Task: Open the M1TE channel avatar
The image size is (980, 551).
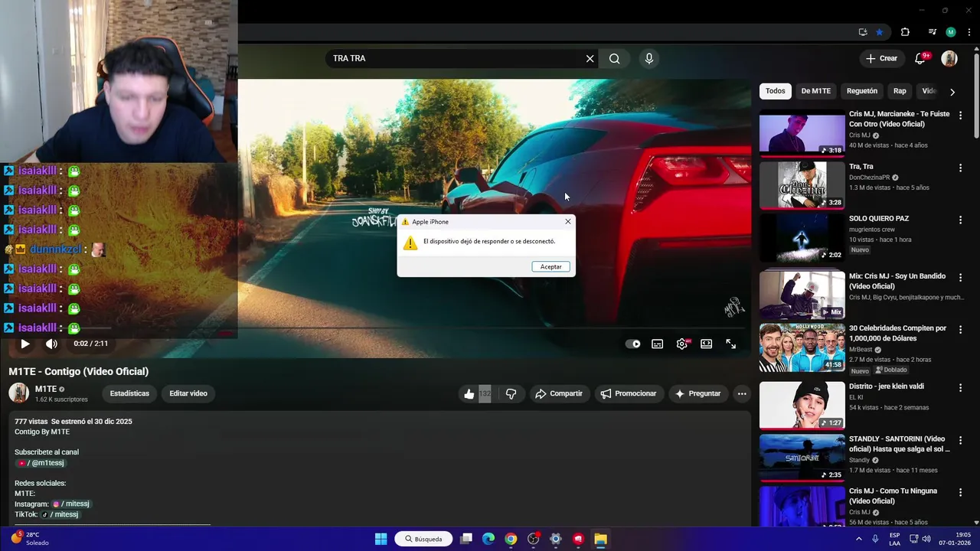Action: 19,393
